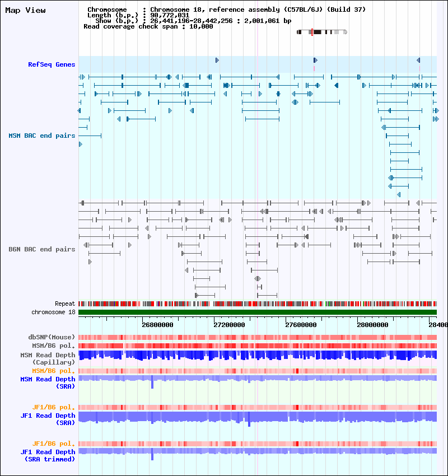The image size is (448, 476).
Task: Open the MSM Read Depth (SRA) link
Action: [x=48, y=382]
